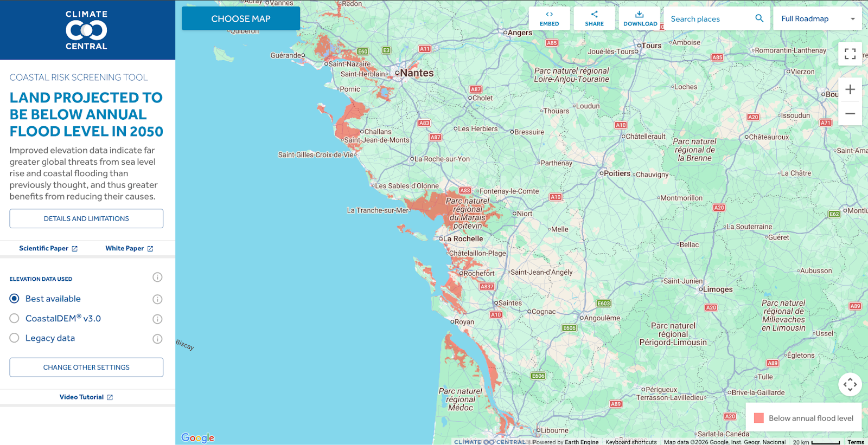Click the Nantes city label
The width and height of the screenshot is (868, 445).
417,73
